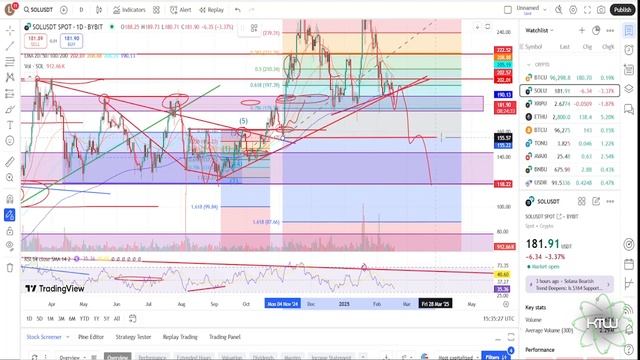Open object tree layers icon in sidebar
The height and width of the screenshot is (360, 640).
629,89
